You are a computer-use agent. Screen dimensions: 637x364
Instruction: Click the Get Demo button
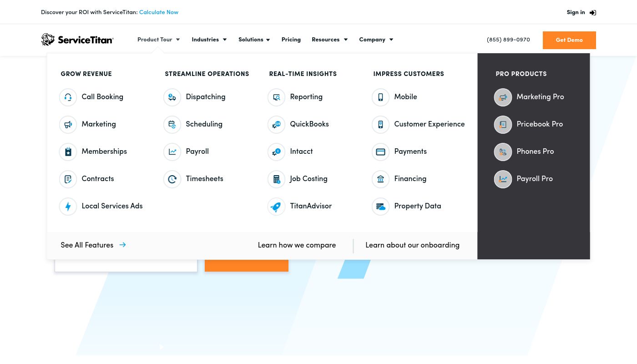(569, 40)
